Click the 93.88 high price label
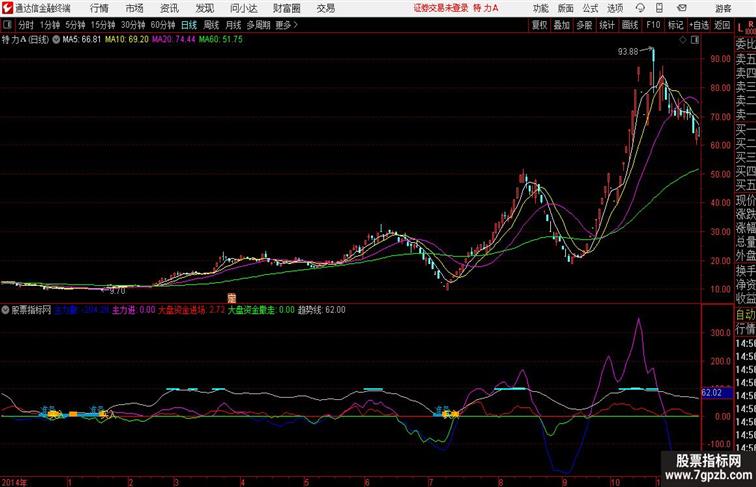This screenshot has width=756, height=487. pyautogui.click(x=628, y=52)
